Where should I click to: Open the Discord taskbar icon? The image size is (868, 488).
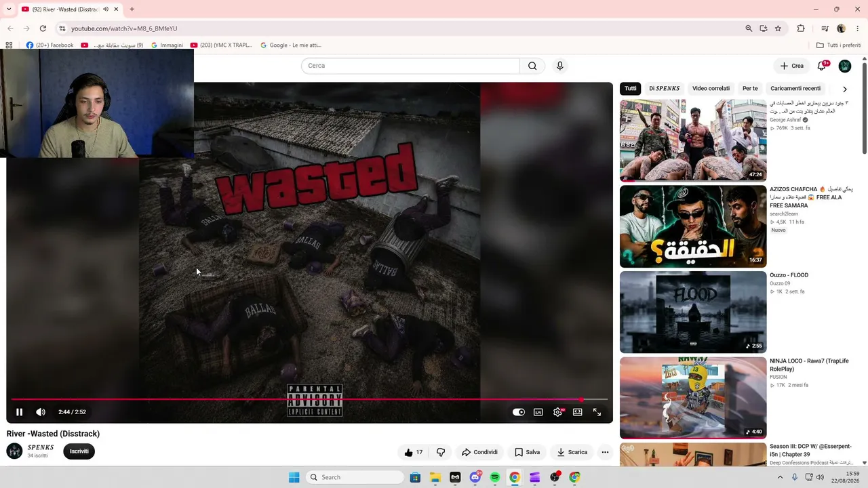[x=475, y=478]
